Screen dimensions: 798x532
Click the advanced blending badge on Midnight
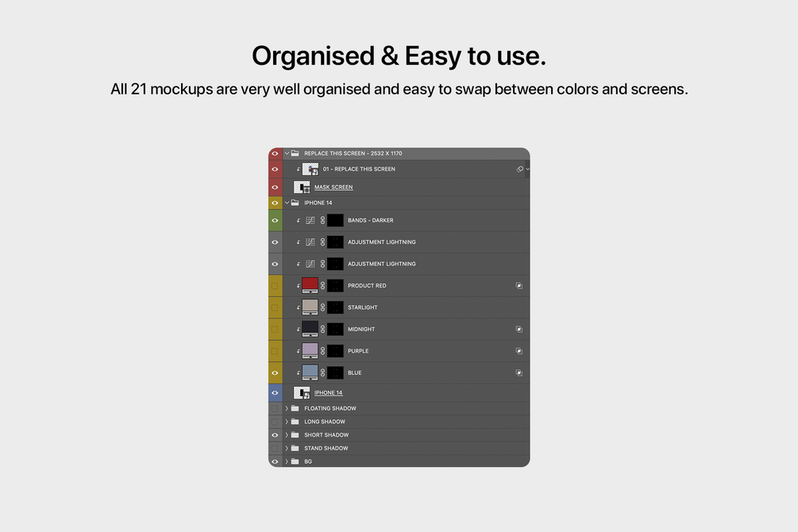tap(519, 330)
